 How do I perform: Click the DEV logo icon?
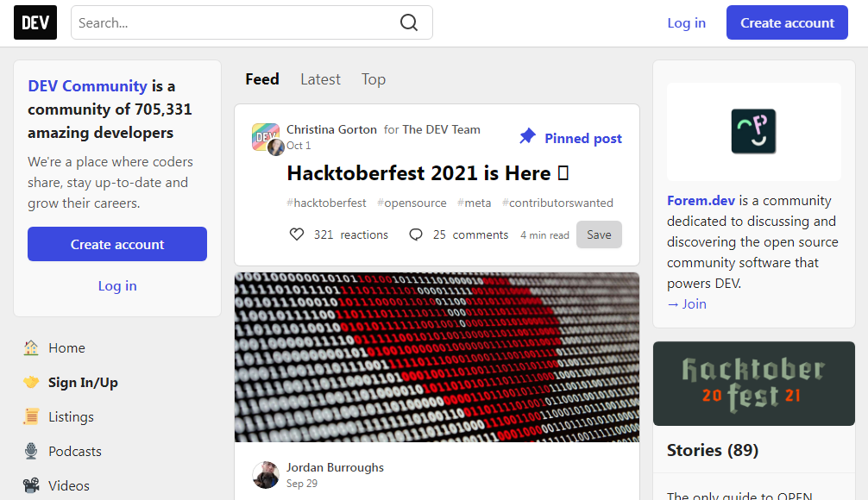pyautogui.click(x=35, y=22)
